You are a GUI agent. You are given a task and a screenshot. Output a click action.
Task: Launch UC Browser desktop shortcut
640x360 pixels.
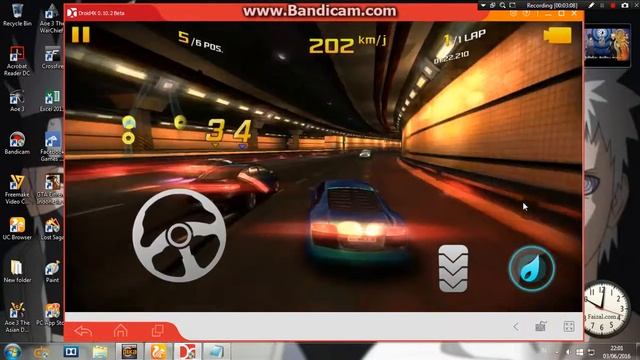coord(17,229)
